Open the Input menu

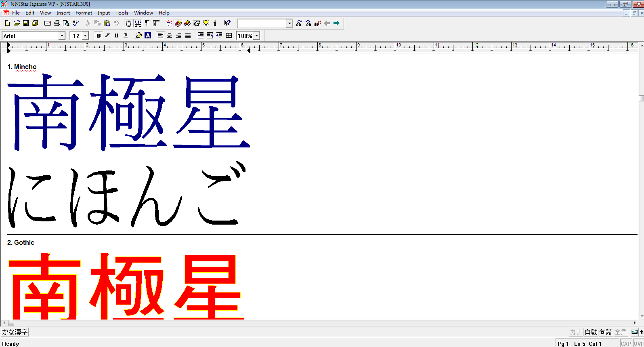tap(104, 13)
